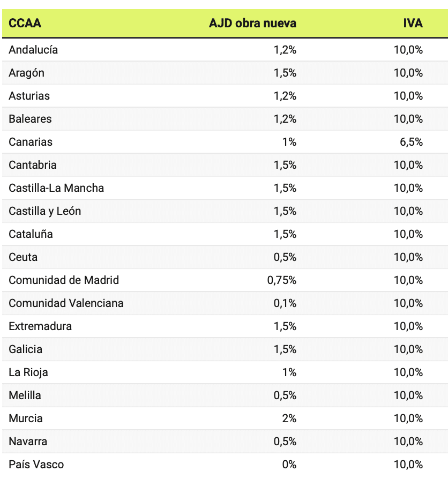Click the Extremadura region cell

pos(40,326)
